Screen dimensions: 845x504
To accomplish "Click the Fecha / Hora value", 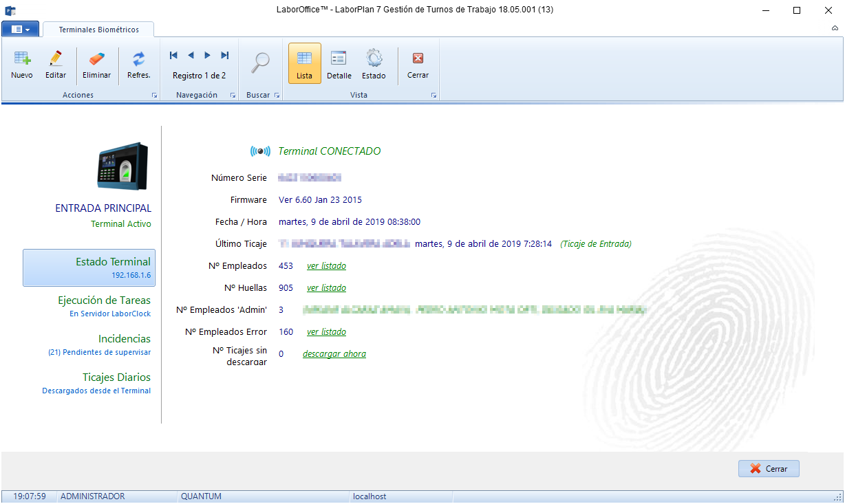I will click(350, 222).
